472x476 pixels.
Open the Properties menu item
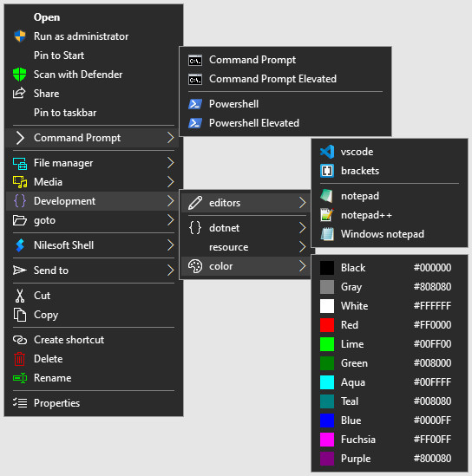pyautogui.click(x=93, y=403)
